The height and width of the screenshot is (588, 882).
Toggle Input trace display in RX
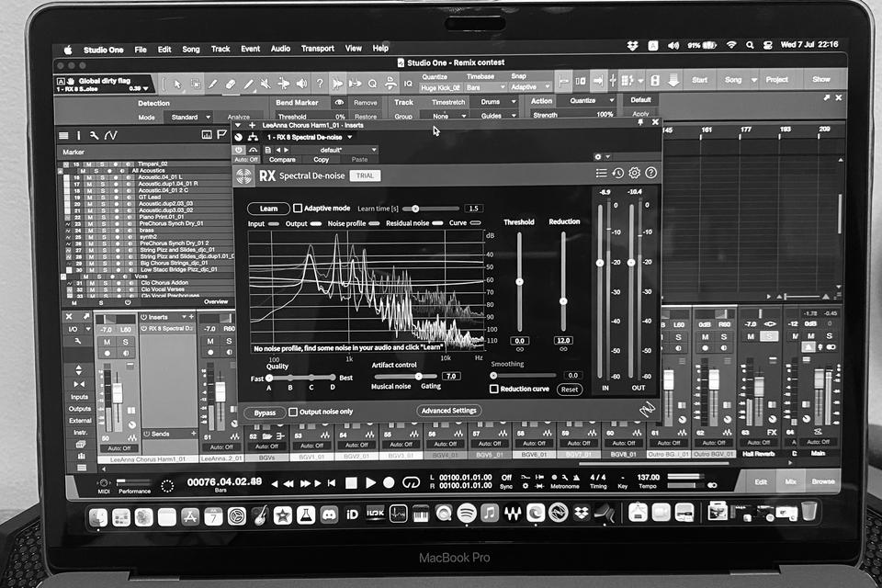click(274, 223)
